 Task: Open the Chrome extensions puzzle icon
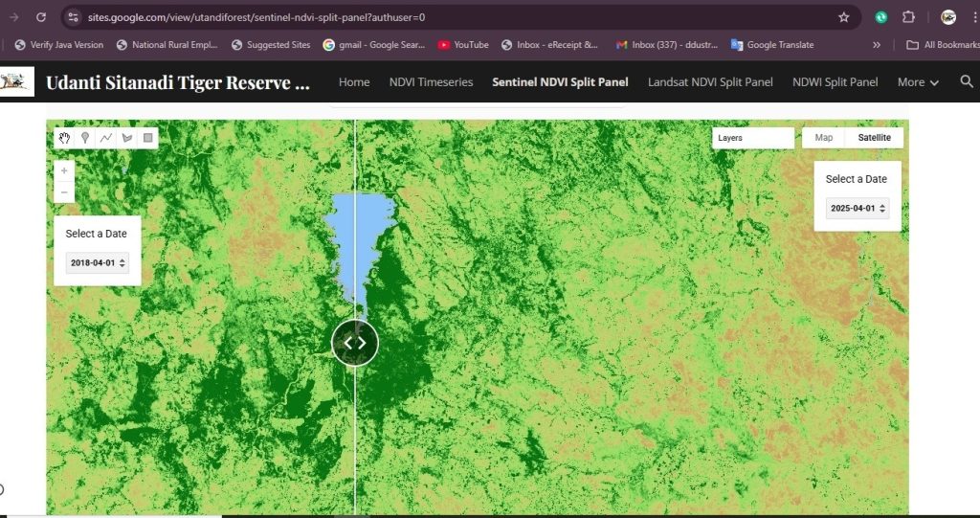[x=909, y=17]
